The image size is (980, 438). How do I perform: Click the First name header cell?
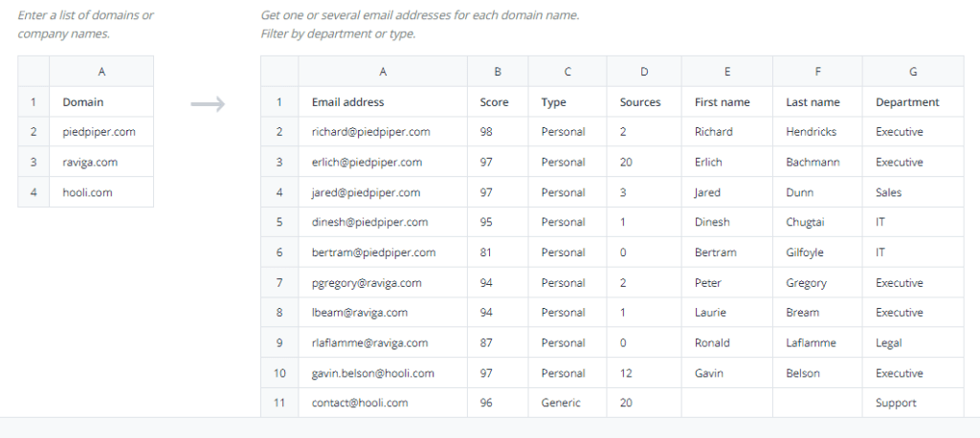pos(727,101)
